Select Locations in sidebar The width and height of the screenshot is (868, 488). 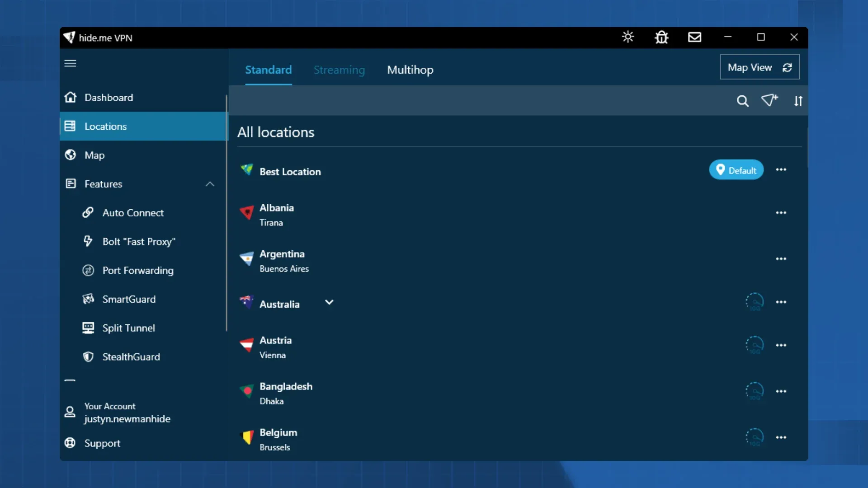143,127
